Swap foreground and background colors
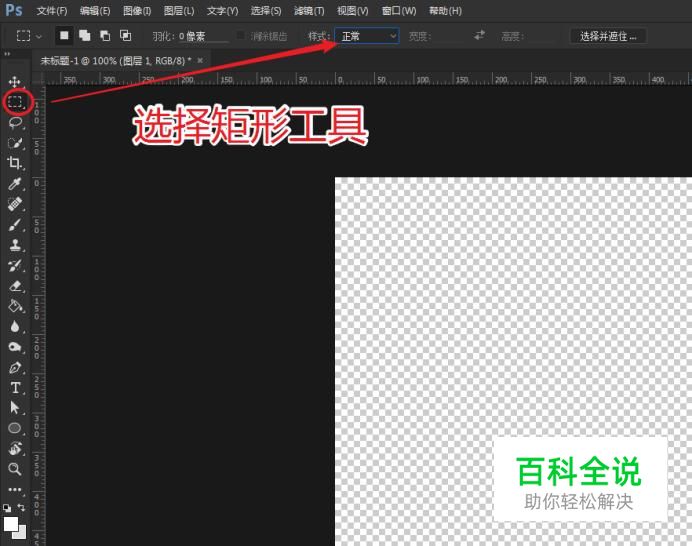 click(21, 508)
